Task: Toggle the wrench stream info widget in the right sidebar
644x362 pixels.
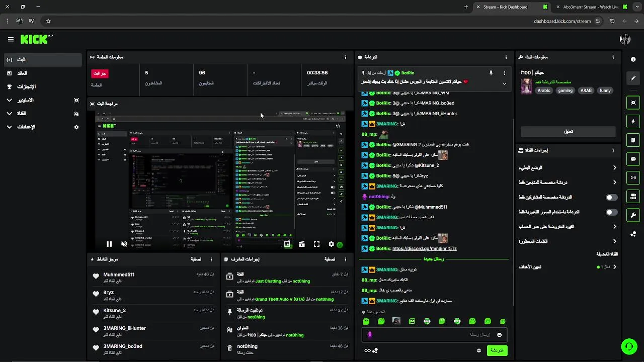Action: click(x=633, y=215)
